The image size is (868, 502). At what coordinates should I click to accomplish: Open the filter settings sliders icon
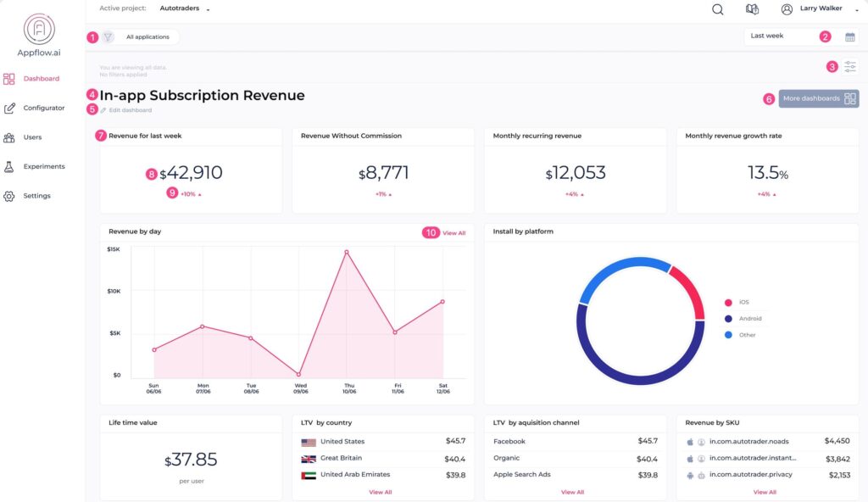click(x=849, y=66)
